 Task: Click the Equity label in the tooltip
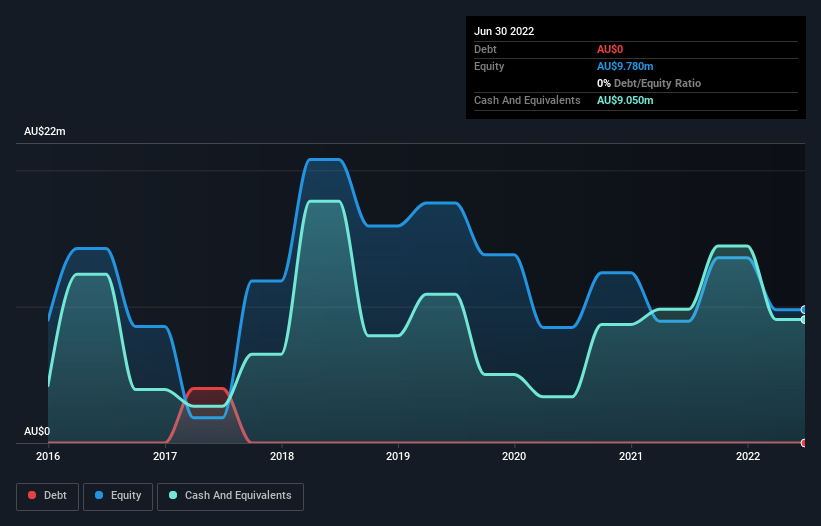click(x=489, y=66)
